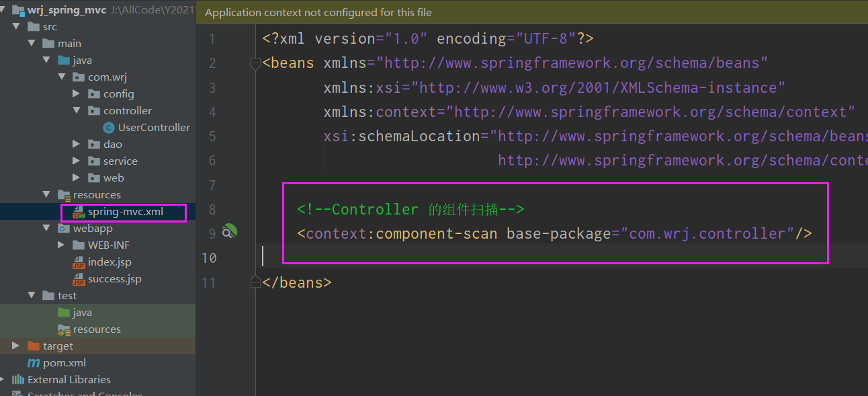Click the success.jsp file icon
This screenshot has height=396, width=868.
click(x=79, y=279)
